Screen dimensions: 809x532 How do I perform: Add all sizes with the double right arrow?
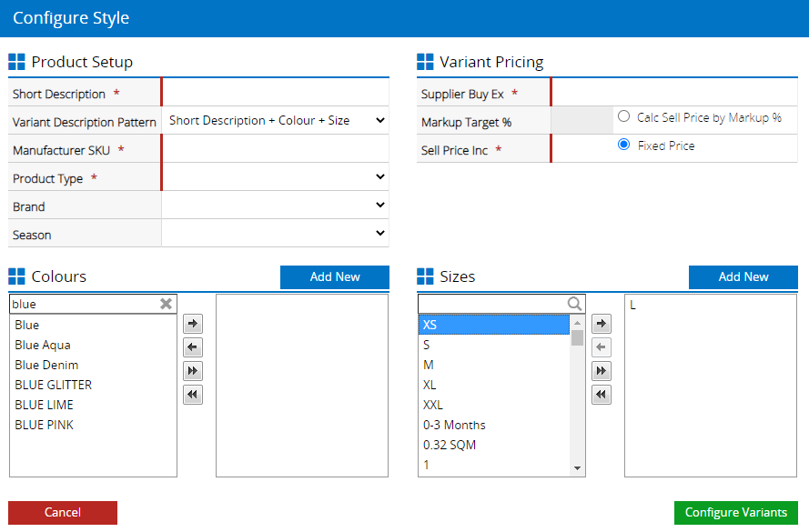(x=602, y=371)
